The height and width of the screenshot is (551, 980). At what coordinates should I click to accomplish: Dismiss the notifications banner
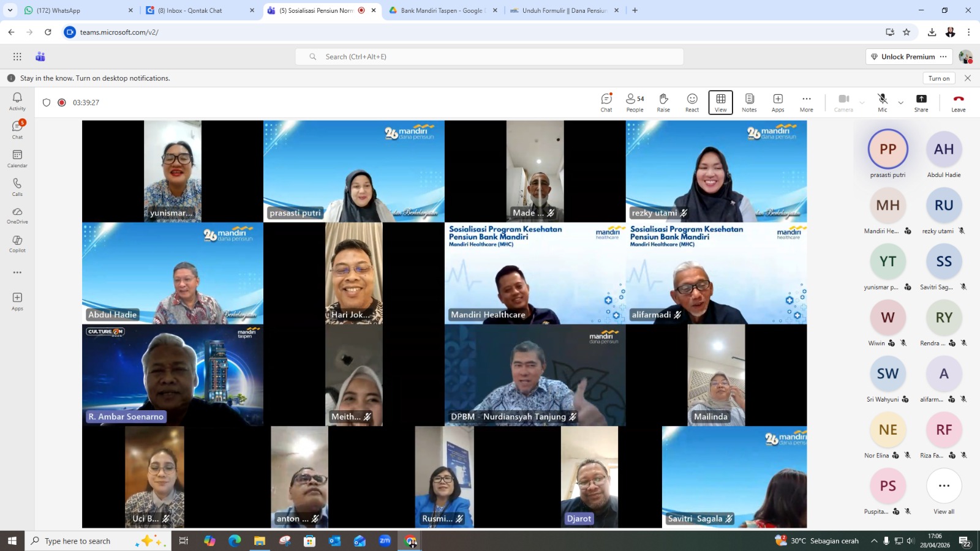[968, 78]
